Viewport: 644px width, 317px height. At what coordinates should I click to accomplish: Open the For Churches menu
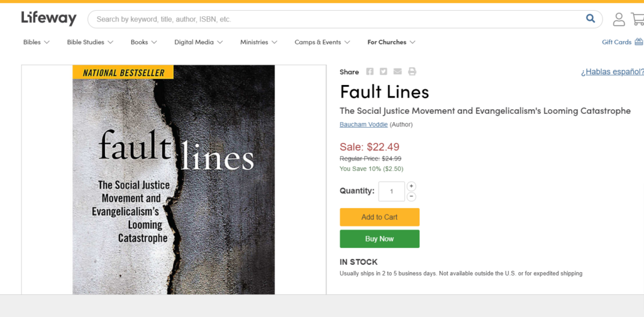[x=391, y=42]
